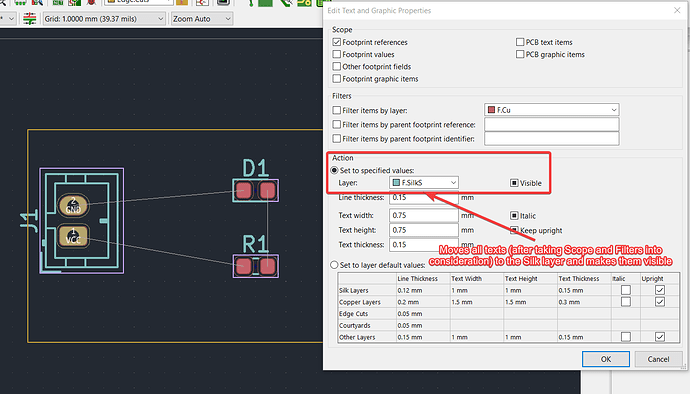Click the track width auto-adjust icon

pos(29,18)
